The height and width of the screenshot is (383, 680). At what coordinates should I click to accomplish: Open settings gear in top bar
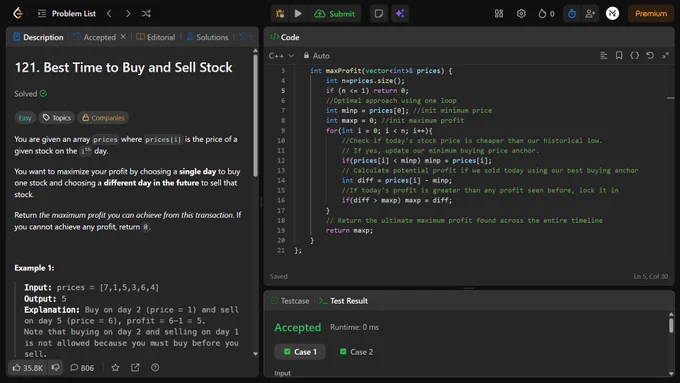[521, 13]
